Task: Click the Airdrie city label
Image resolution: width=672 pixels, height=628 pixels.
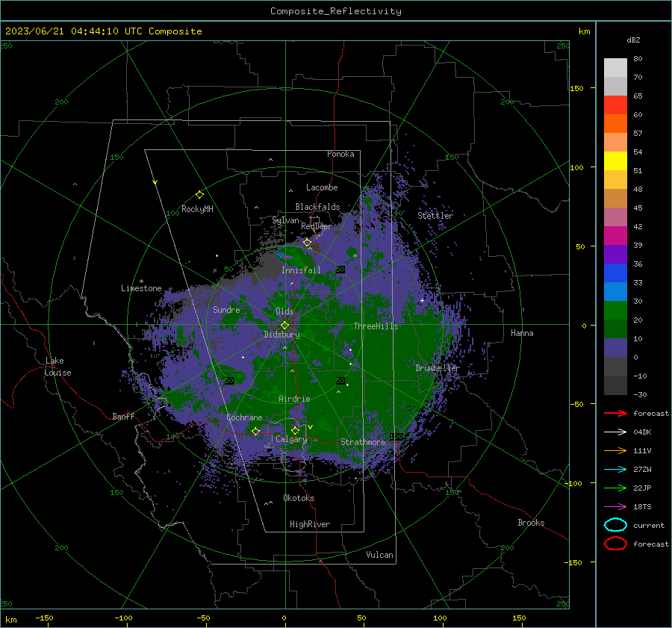Action: coord(294,399)
